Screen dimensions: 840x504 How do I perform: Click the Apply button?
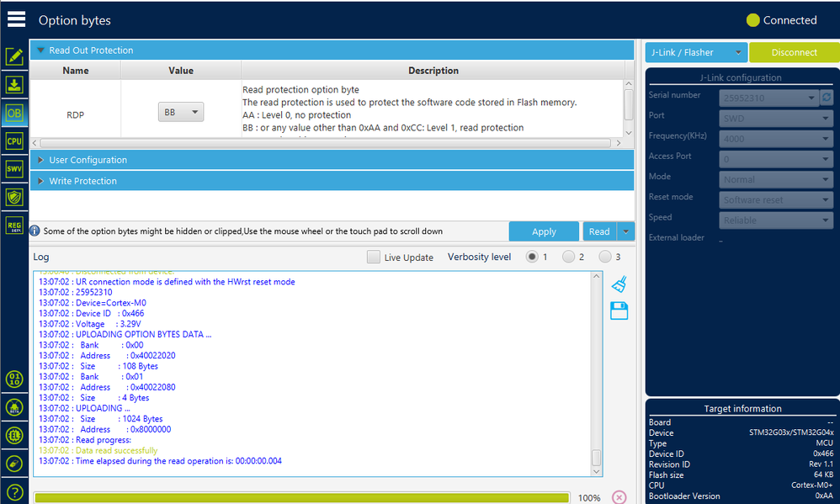pos(544,231)
